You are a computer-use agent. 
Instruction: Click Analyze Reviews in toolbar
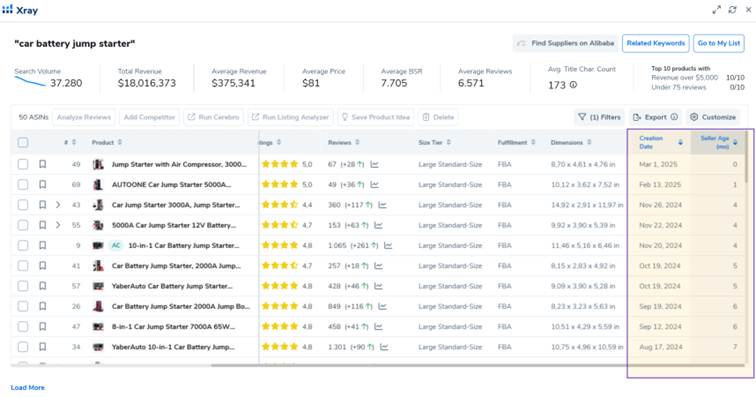[84, 117]
